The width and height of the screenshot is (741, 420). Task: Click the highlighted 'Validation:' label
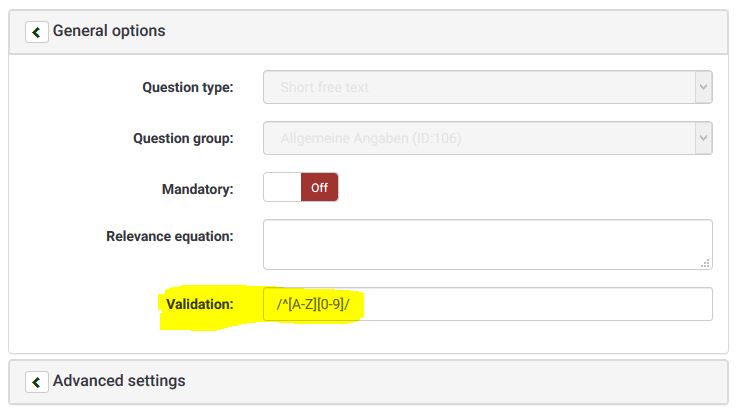[x=200, y=304]
